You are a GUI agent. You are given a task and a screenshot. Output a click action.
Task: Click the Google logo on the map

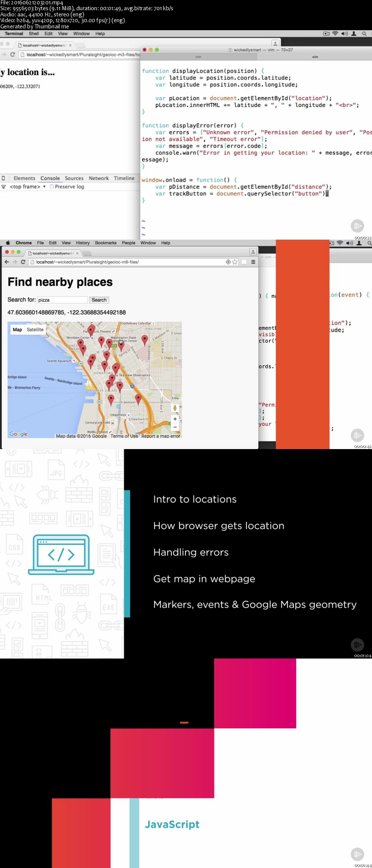(x=19, y=434)
